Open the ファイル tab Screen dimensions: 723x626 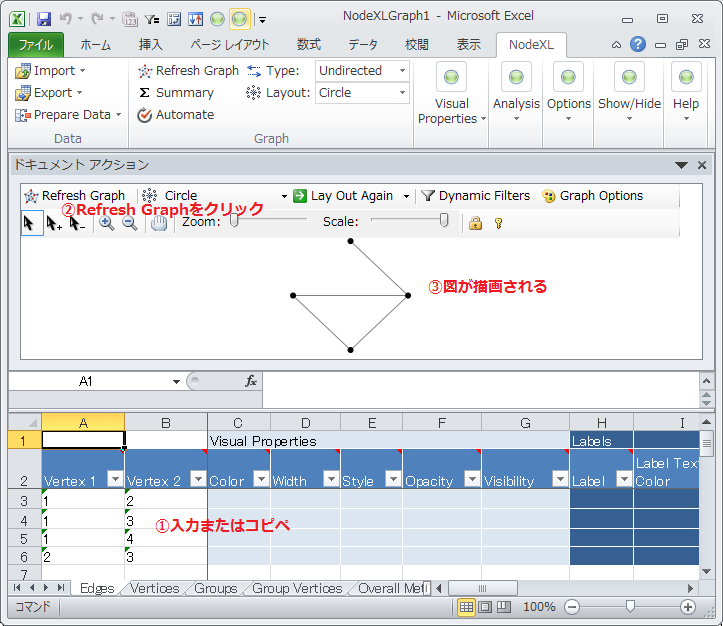pos(36,45)
